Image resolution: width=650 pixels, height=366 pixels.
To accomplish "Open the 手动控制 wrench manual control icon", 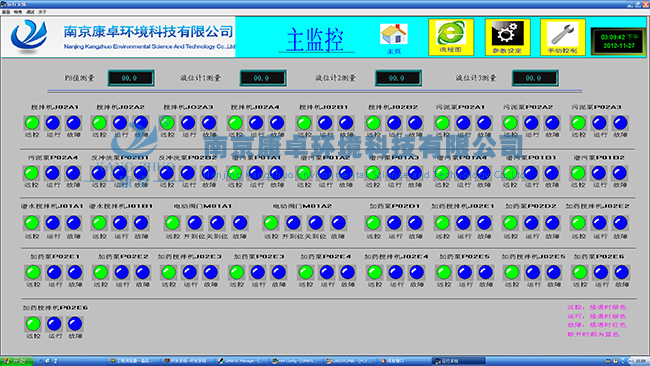I will (x=563, y=37).
